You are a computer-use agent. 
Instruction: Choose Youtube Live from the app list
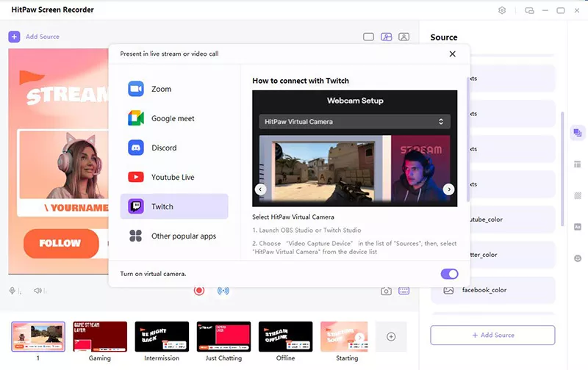pos(174,177)
